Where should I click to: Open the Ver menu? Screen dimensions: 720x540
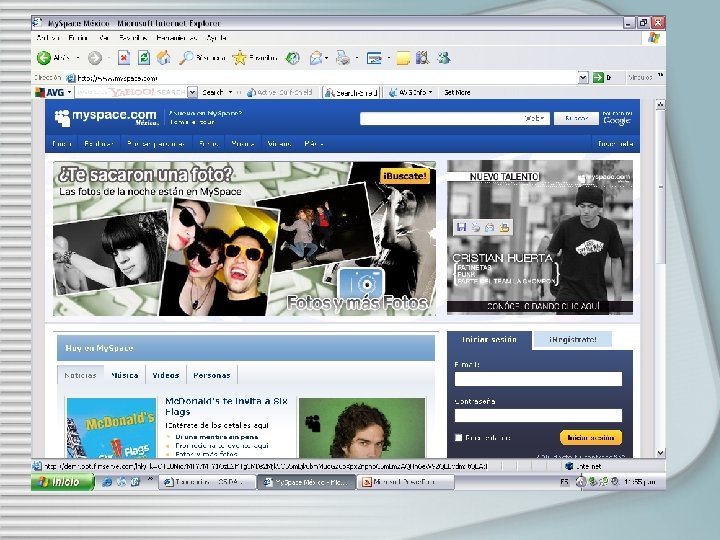[x=104, y=38]
